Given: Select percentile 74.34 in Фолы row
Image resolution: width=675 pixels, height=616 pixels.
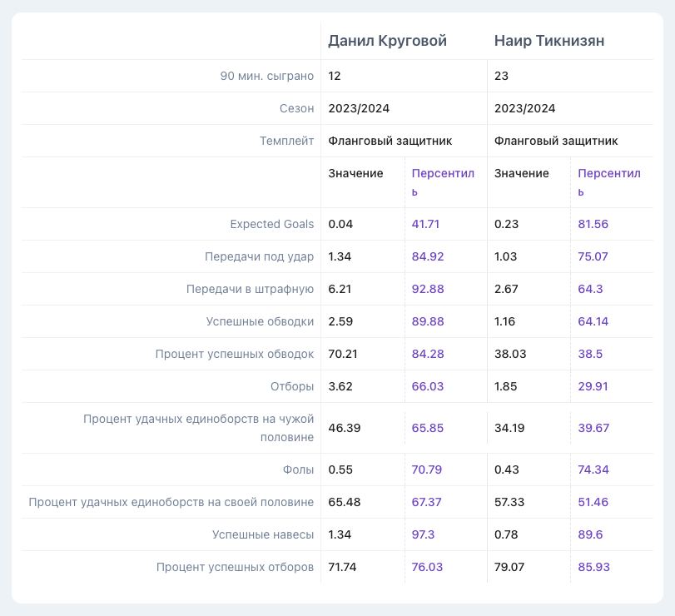Looking at the screenshot, I should 593,469.
